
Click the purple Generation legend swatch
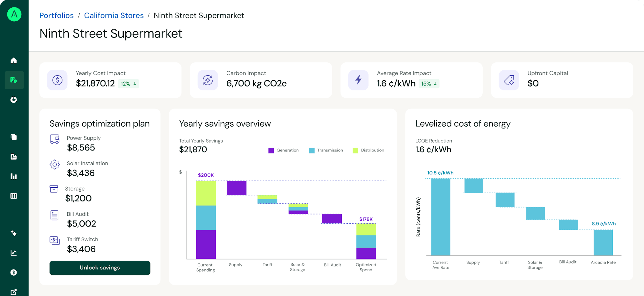click(x=271, y=150)
